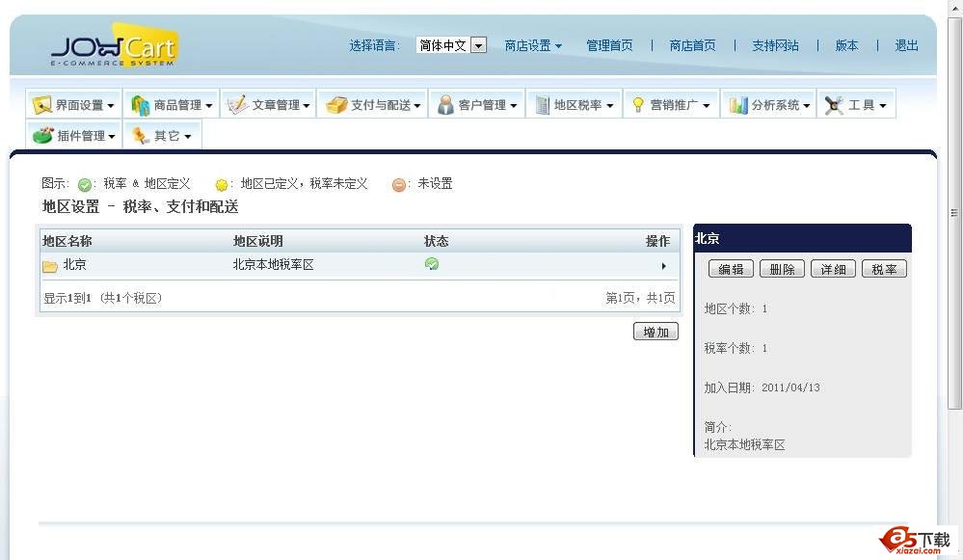This screenshot has width=963, height=560.
Task: Click the 营销推广 light bulb icon
Action: pyautogui.click(x=638, y=105)
